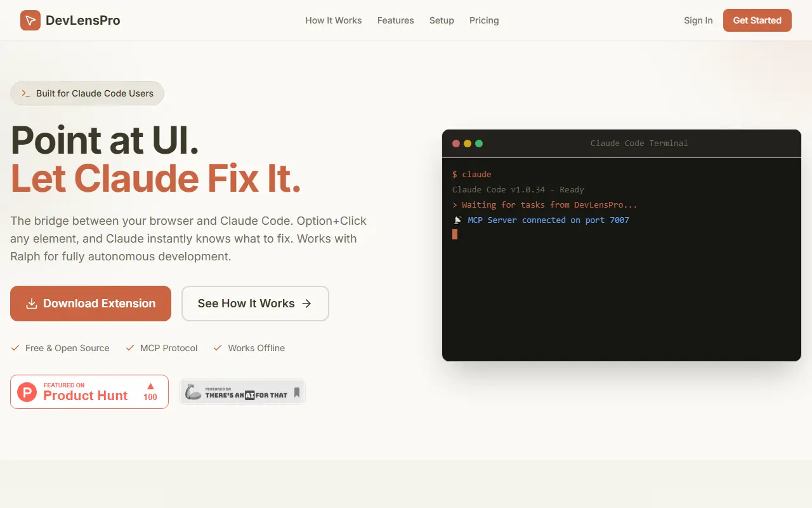Click the terminal prompt icon in the badge
Viewport: 812px width, 508px height.
point(26,93)
